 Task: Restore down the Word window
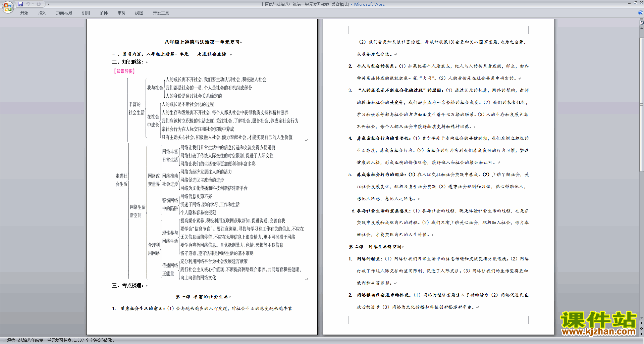click(x=635, y=3)
